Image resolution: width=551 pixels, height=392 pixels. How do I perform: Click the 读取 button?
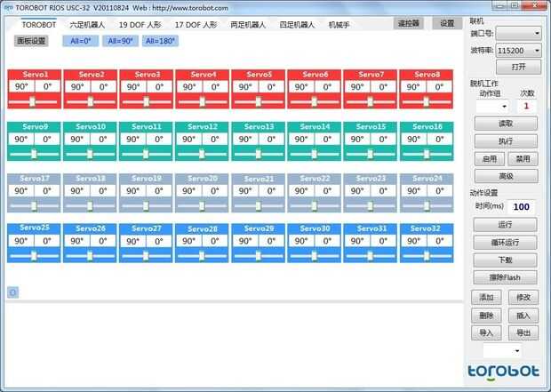click(506, 124)
